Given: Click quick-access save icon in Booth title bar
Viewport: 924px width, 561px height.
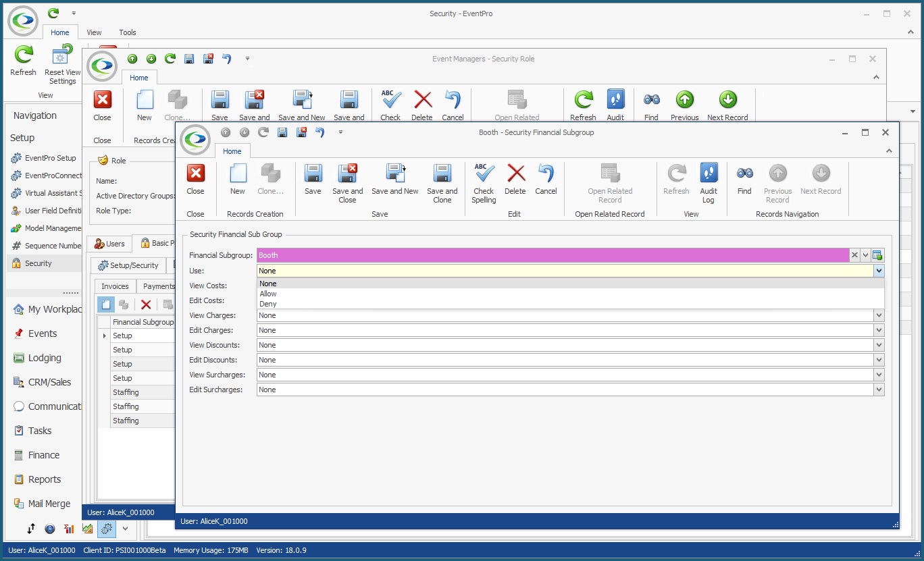Looking at the screenshot, I should (x=282, y=132).
